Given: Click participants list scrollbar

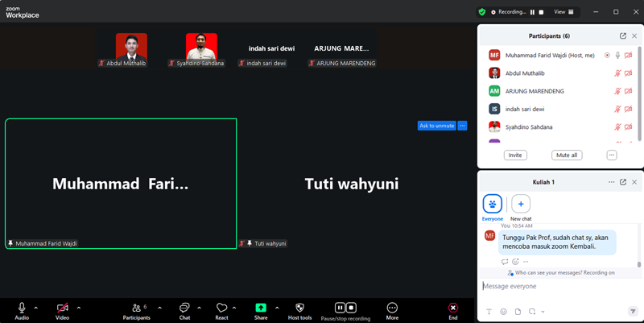Looking at the screenshot, I should click(x=639, y=93).
